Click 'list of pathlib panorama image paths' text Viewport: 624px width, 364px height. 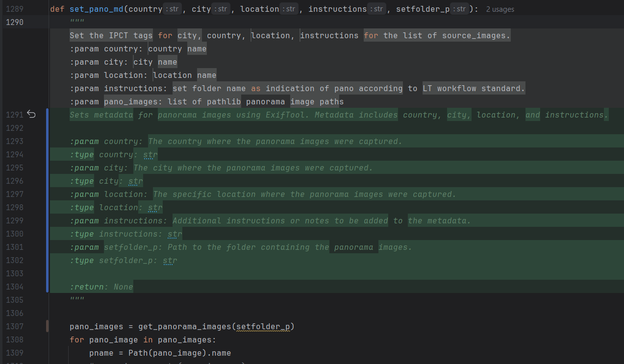pos(256,102)
